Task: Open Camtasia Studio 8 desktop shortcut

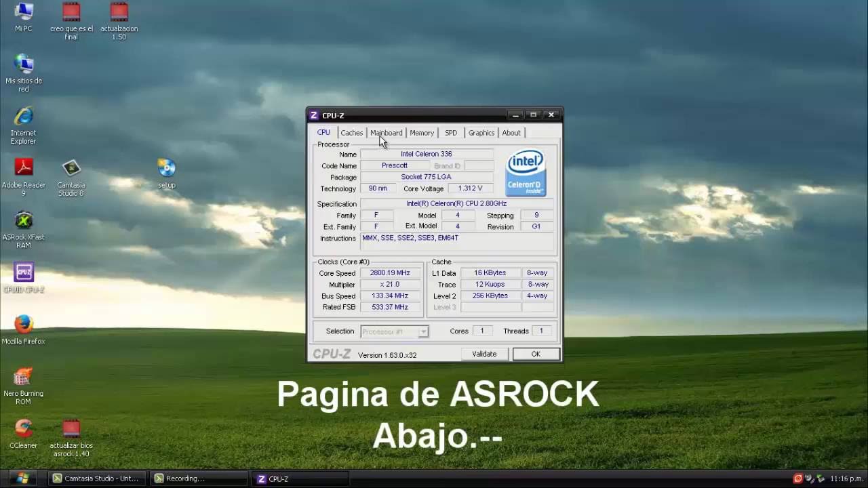Action: (71, 178)
